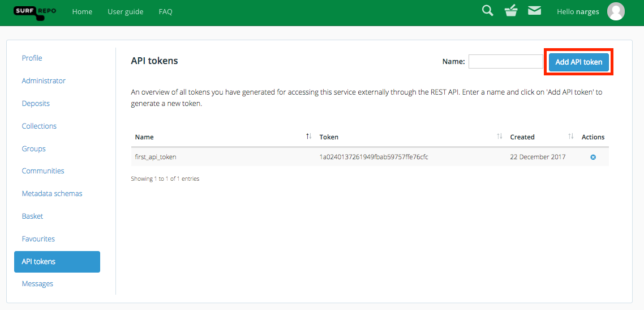Viewport: 644px width, 310px height.
Task: Click the Hello narges greeting
Action: (578, 11)
